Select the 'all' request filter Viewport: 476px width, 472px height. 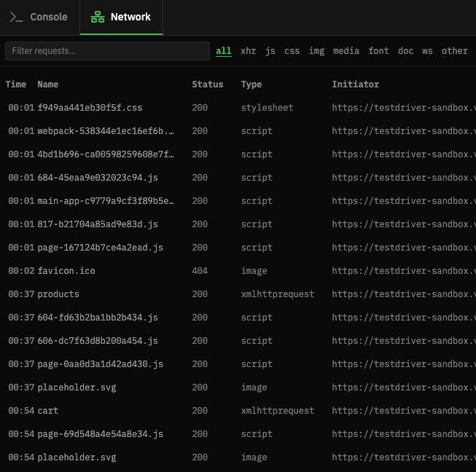point(224,51)
